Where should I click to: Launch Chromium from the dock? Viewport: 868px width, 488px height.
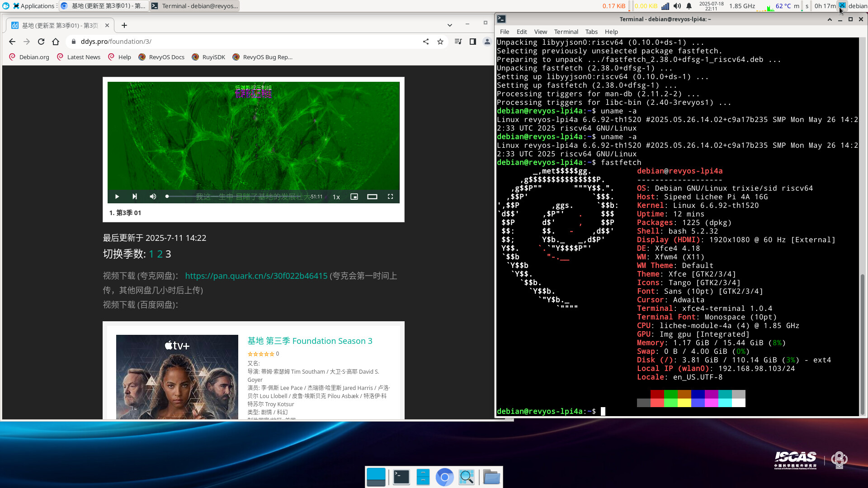(x=444, y=477)
